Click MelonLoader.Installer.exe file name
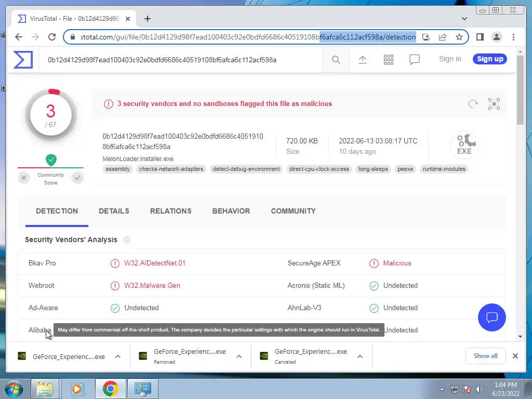 pos(138,159)
